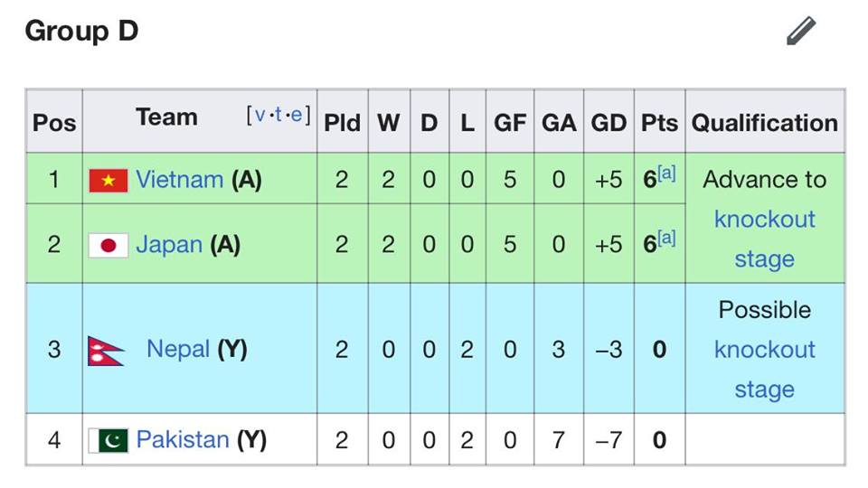Image resolution: width=868 pixels, height=488 pixels.
Task: Click the 'e' edit template link
Action: pyautogui.click(x=297, y=115)
